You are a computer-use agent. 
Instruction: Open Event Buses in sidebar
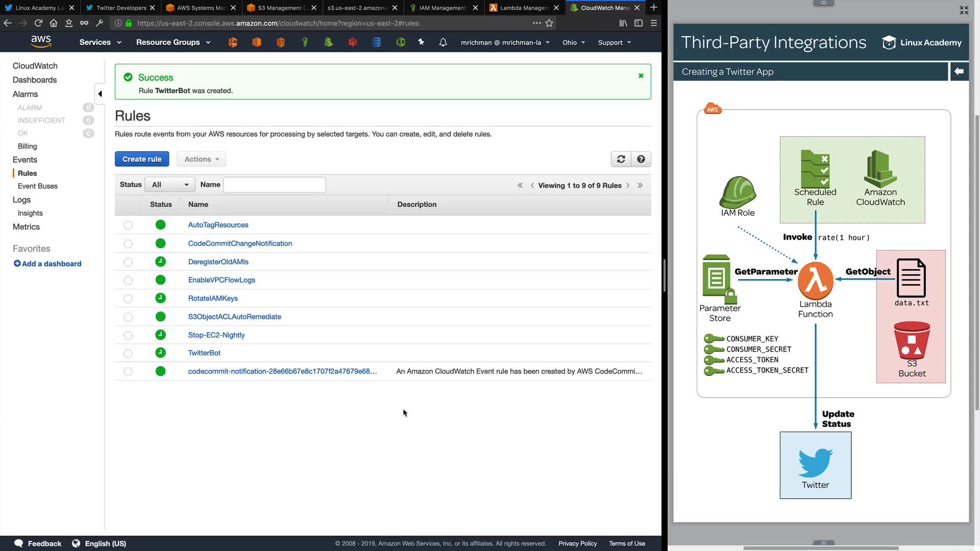[x=38, y=186]
